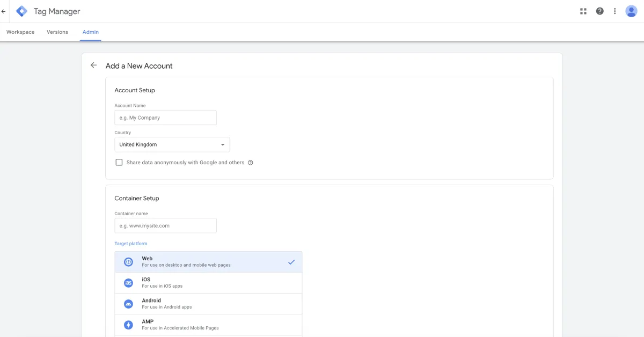Click the Add a New Account title
This screenshot has height=337, width=644.
139,66
